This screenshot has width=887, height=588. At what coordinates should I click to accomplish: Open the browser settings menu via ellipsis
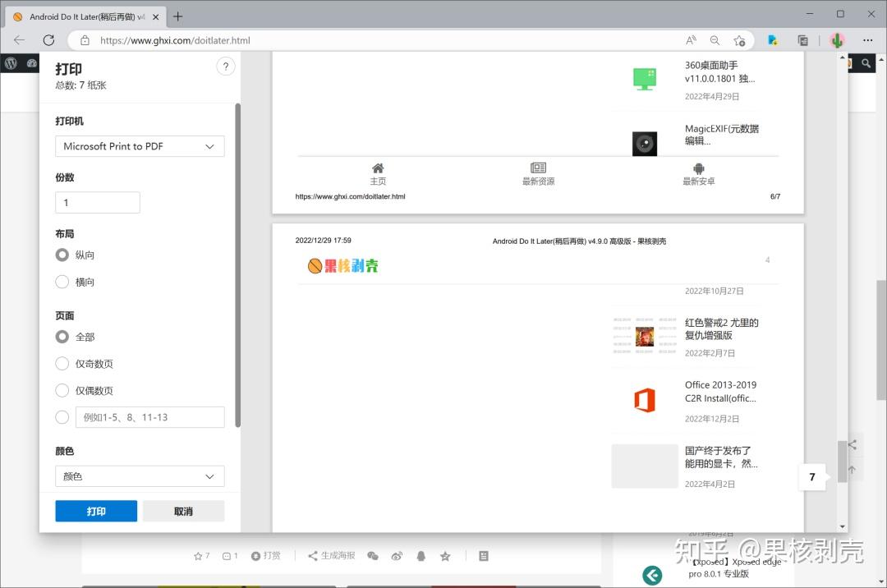tap(867, 39)
